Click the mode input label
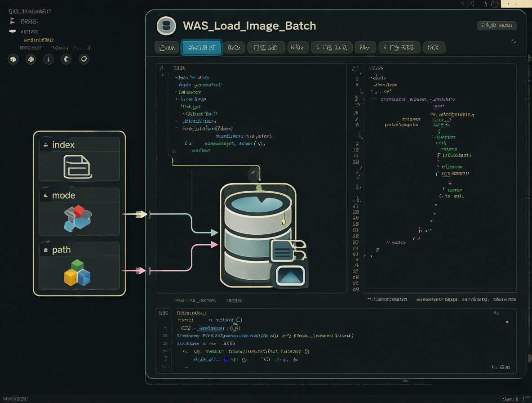 [64, 196]
